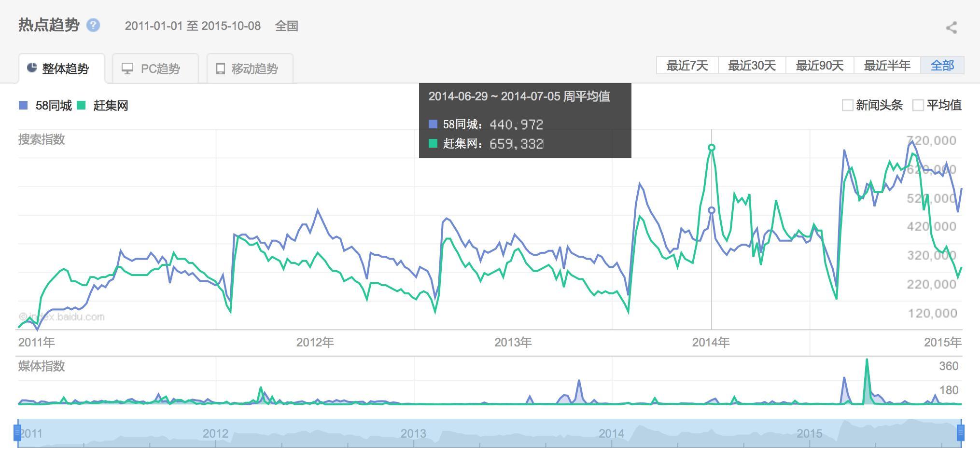
Task: Click the share icon
Action: coord(952,28)
